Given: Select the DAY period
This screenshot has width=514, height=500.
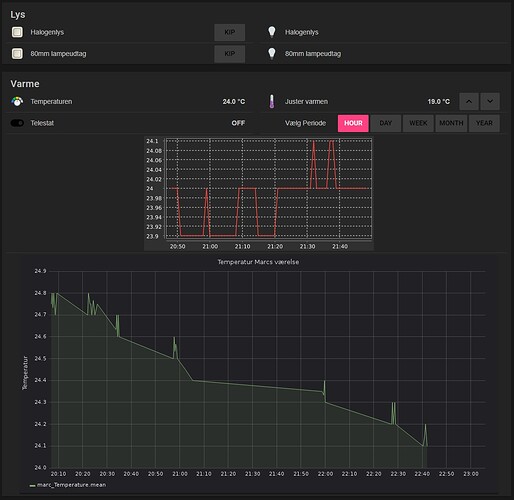Looking at the screenshot, I should pyautogui.click(x=386, y=123).
